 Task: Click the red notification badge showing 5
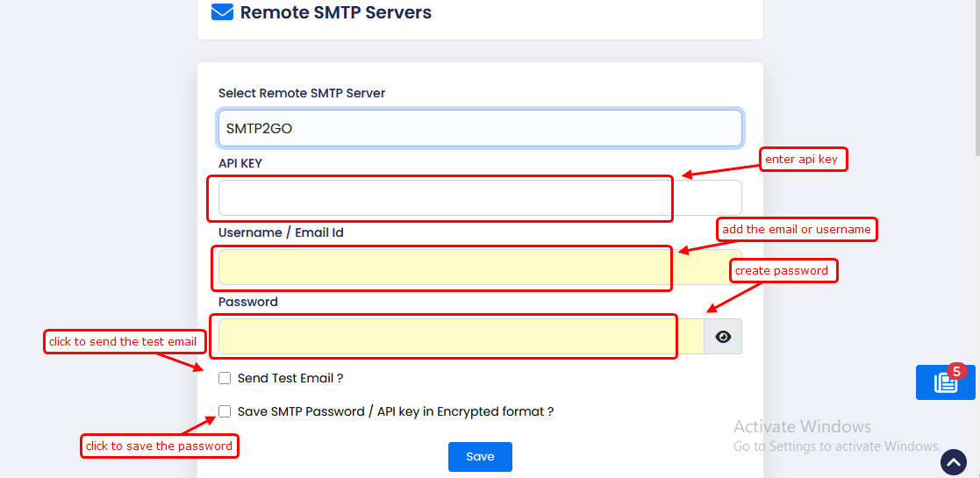tap(956, 371)
